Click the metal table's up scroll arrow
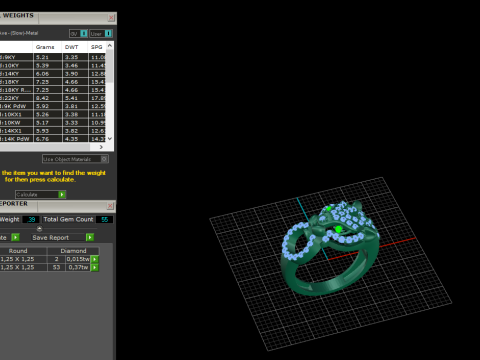The width and height of the screenshot is (480, 360). 110,46
